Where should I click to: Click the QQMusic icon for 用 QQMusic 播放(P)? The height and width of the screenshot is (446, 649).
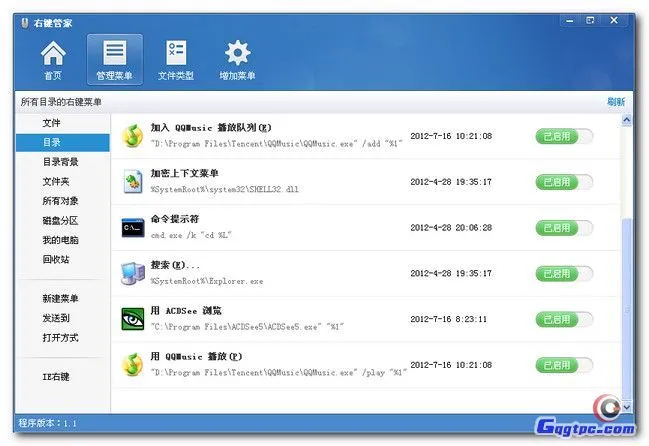pos(132,364)
